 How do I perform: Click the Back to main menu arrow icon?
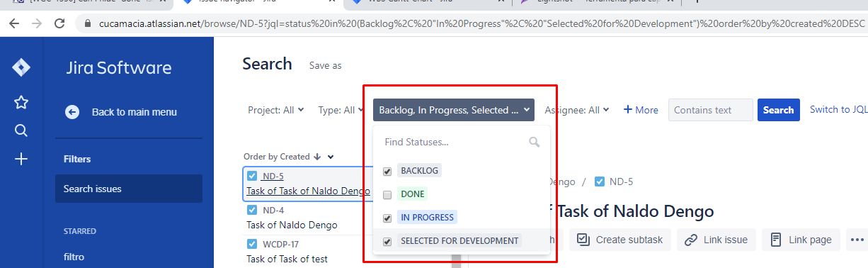point(72,112)
